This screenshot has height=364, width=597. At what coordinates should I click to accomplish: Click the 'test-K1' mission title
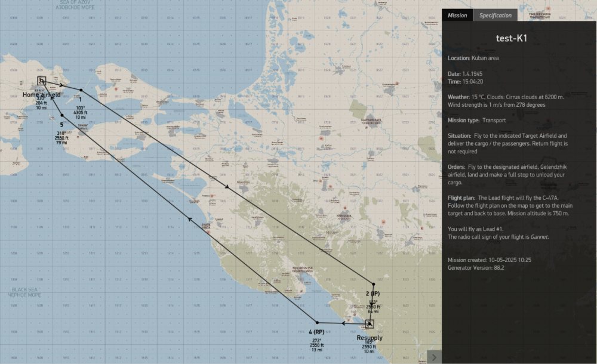click(512, 38)
